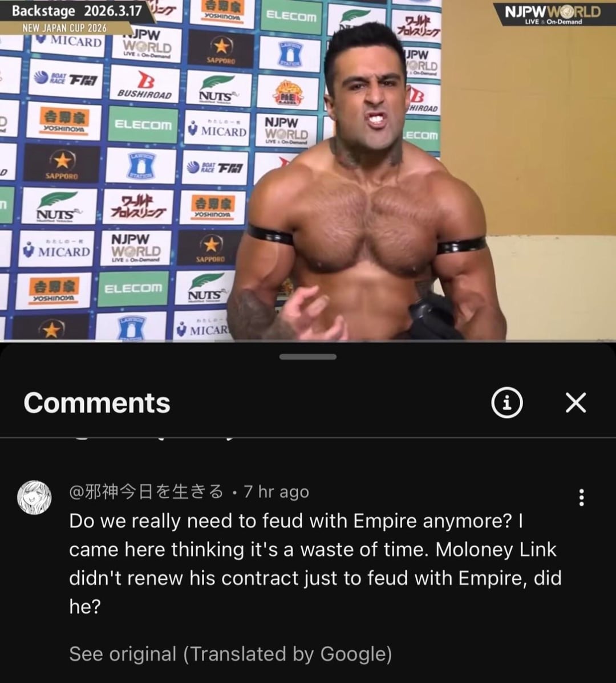616x683 pixels.
Task: Tap the commenter's profile avatar
Action: pyautogui.click(x=34, y=498)
